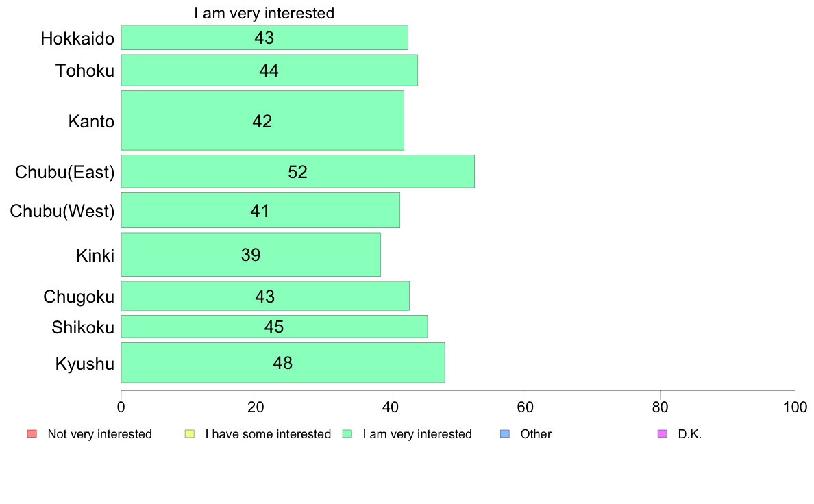The image size is (814, 504).
Task: Select the Kanto bar showing 42
Action: pyautogui.click(x=262, y=121)
